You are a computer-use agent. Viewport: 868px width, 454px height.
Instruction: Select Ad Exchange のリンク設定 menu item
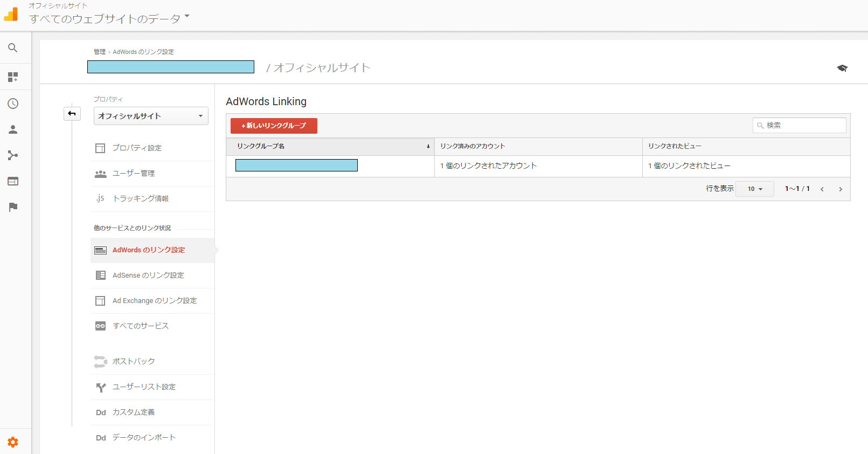coord(152,301)
